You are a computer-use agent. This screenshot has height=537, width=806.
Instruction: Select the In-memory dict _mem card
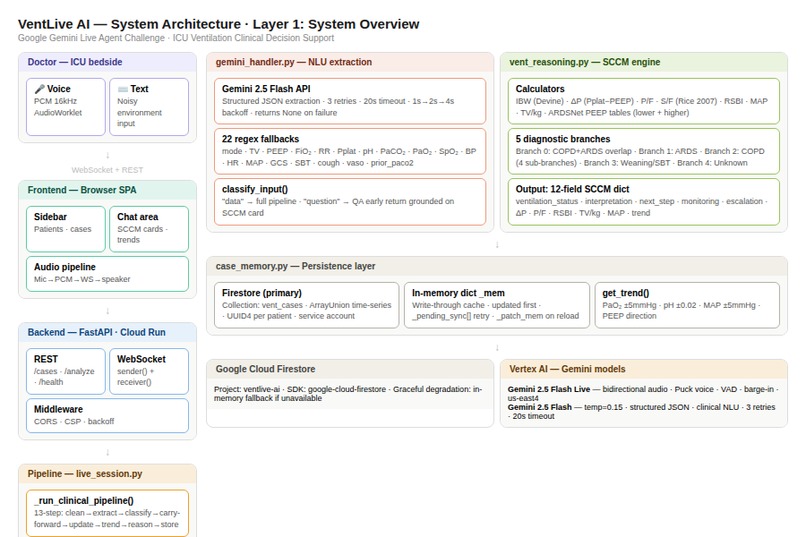[497, 305]
